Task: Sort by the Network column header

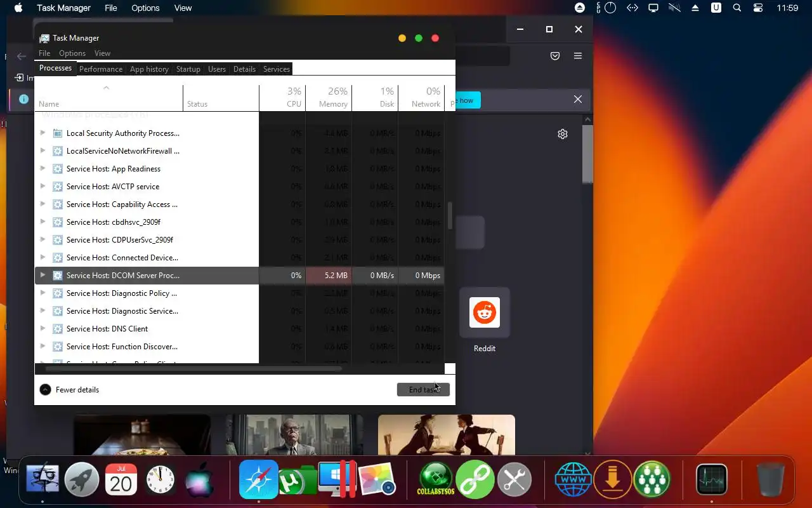Action: (421, 98)
